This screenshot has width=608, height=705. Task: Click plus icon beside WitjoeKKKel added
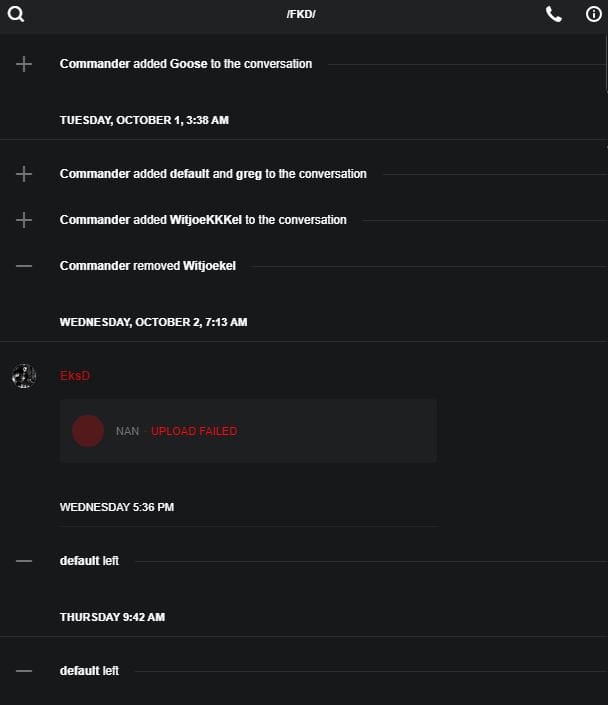point(24,220)
